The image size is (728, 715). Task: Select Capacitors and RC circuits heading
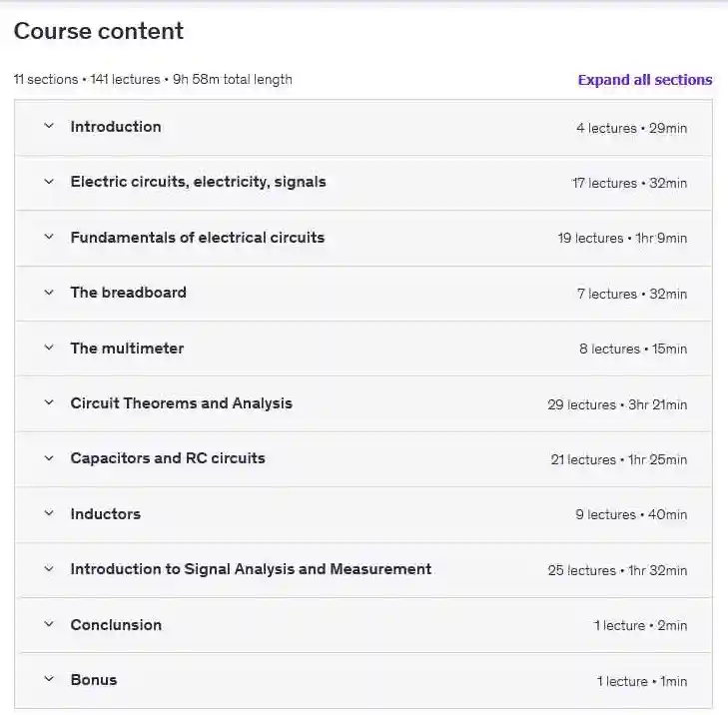click(168, 458)
